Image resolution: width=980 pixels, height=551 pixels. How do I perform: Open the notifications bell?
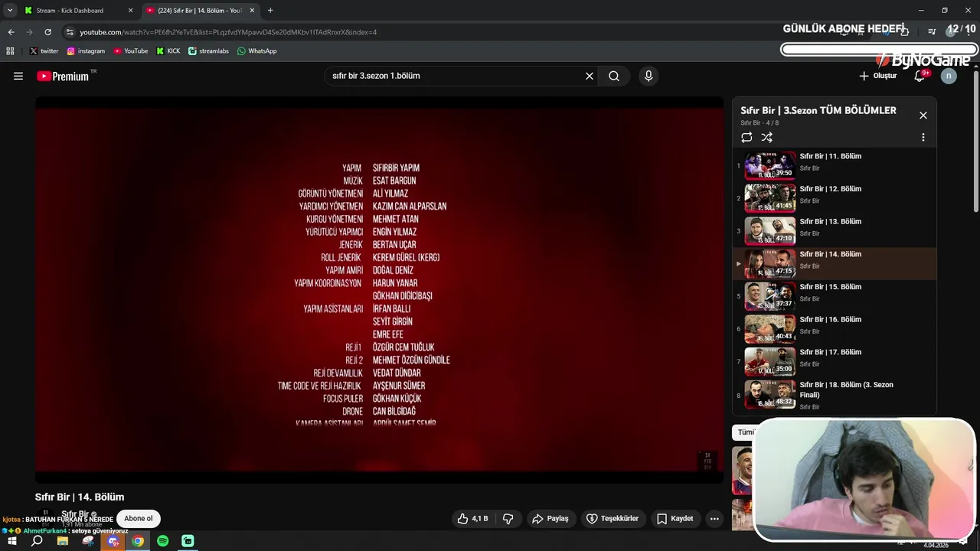click(x=920, y=76)
